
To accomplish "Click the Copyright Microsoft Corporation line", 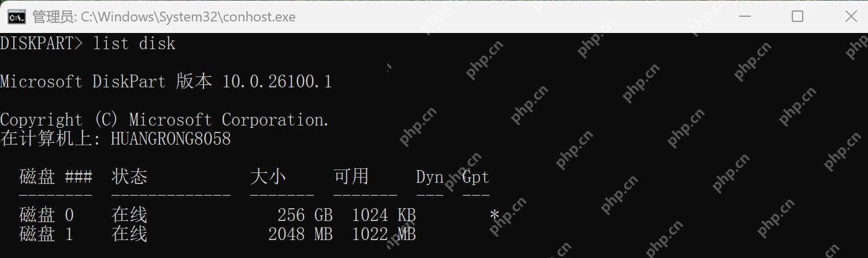I will point(165,120).
